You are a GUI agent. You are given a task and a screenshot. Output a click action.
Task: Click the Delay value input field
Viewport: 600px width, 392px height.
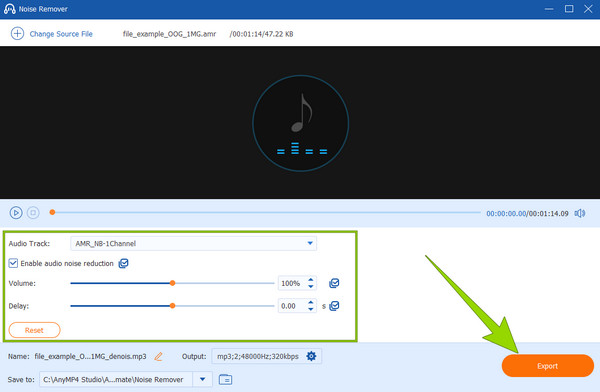coord(293,306)
